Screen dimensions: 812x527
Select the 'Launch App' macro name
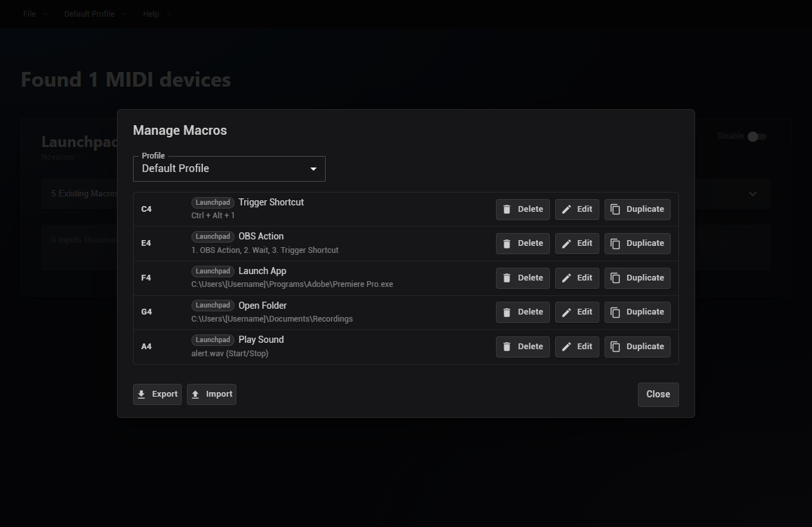coord(262,271)
